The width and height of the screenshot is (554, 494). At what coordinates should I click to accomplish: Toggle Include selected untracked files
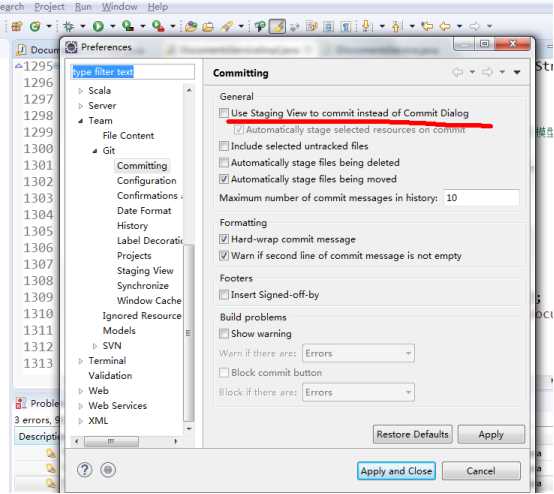tap(224, 146)
